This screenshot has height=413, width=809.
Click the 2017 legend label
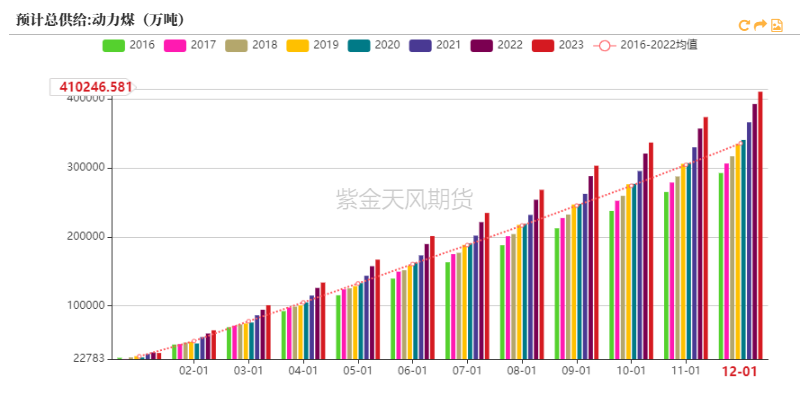(x=203, y=45)
